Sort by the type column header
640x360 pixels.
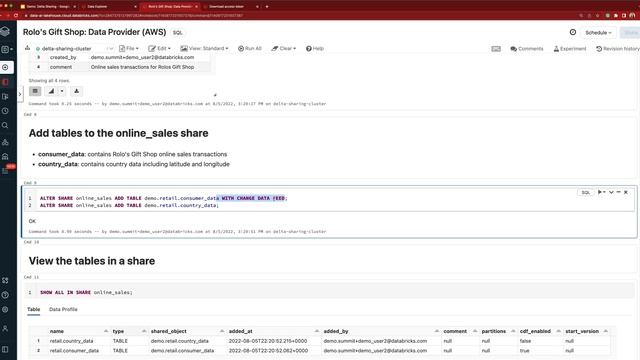tap(129, 331)
